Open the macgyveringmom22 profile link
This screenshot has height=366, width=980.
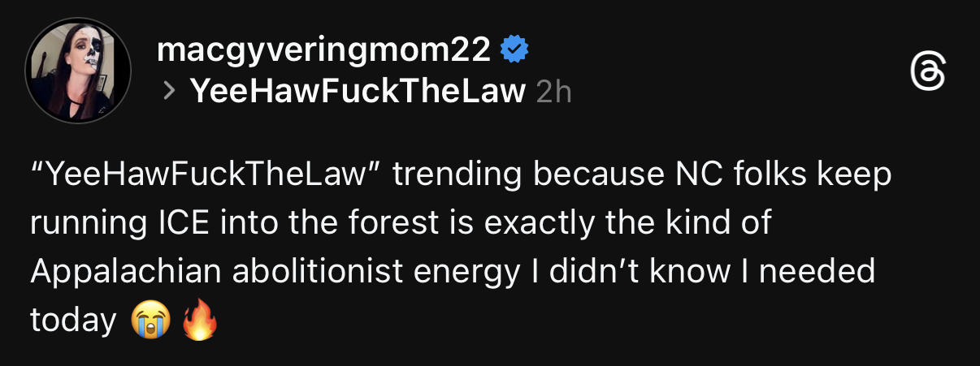(x=323, y=50)
